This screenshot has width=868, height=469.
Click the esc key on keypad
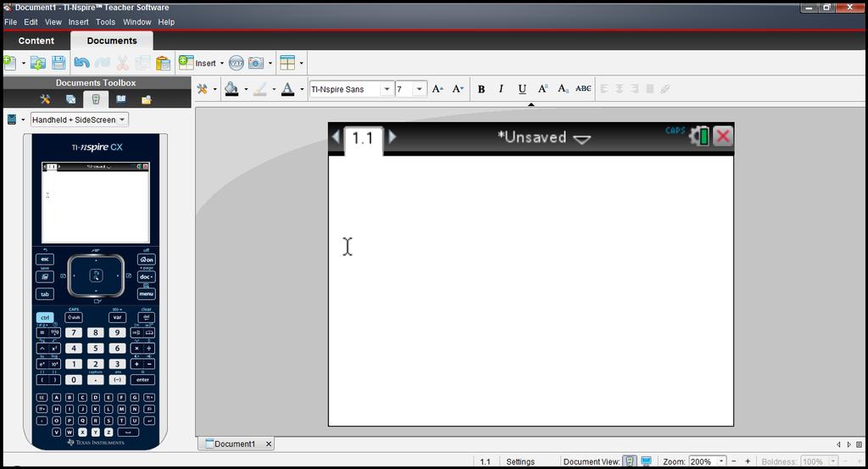tap(45, 260)
